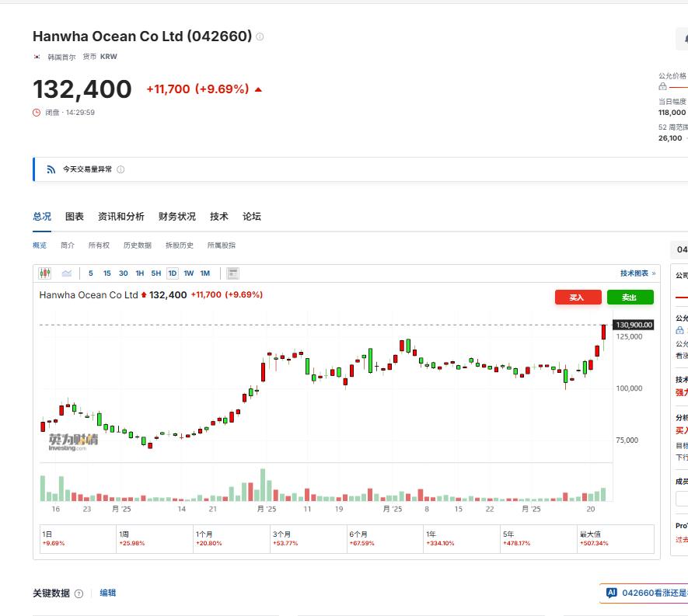This screenshot has height=616, width=688.
Task: Select the 最大值 performance range
Action: pyautogui.click(x=616, y=539)
